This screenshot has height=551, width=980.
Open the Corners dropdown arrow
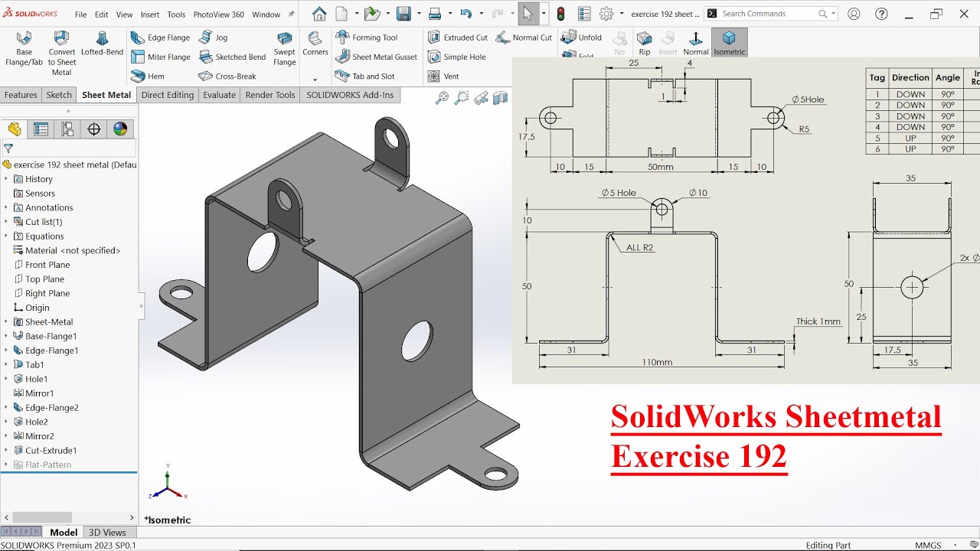pos(315,80)
